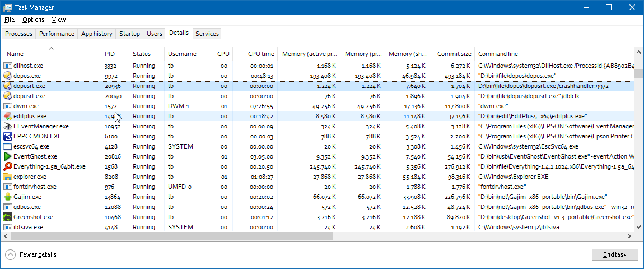Click the dllhost.exe process icon
Viewport: 644px width, 269px height.
point(8,66)
